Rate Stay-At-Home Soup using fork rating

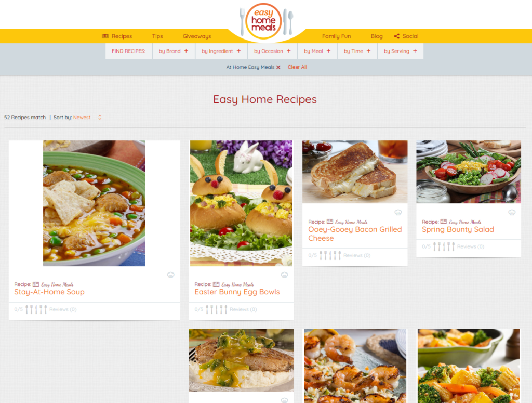(36, 309)
